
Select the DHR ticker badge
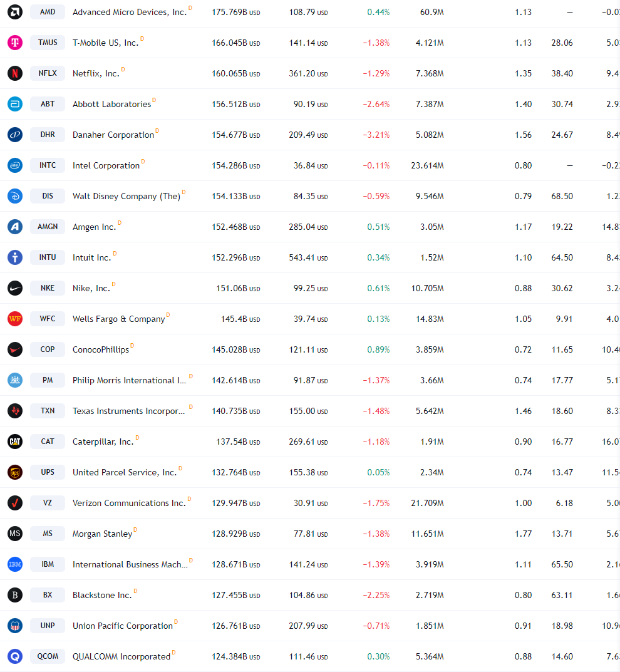pos(48,135)
